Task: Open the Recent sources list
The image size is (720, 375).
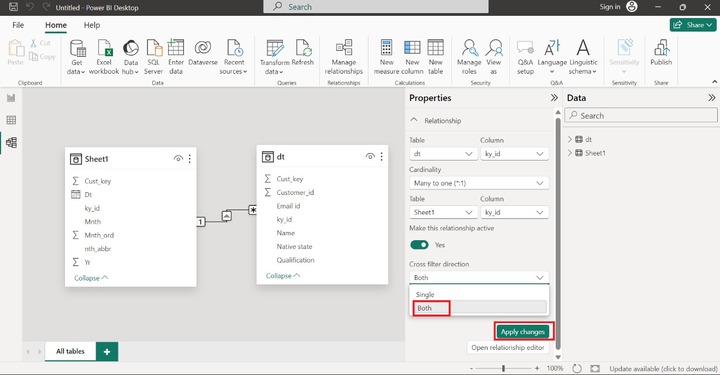Action: coord(234,57)
